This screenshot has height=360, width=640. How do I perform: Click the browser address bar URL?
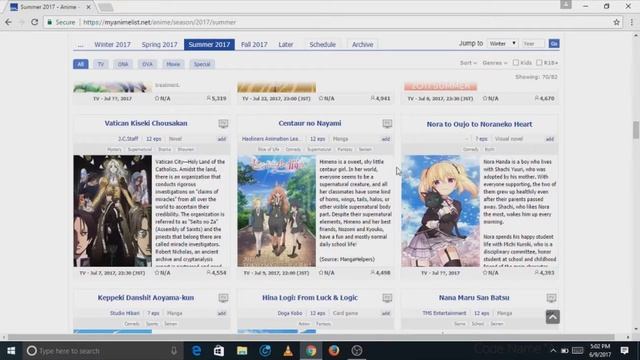coord(159,22)
